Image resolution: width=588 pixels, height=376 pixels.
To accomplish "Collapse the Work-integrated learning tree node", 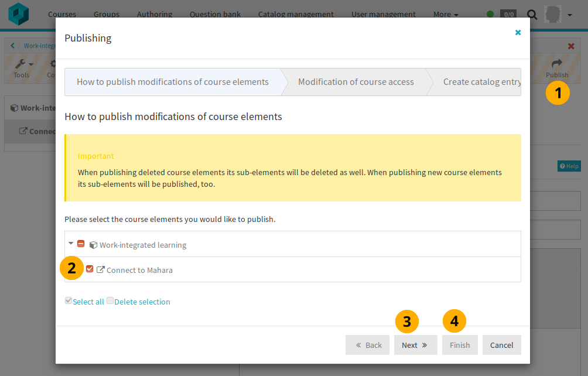I will tap(71, 244).
